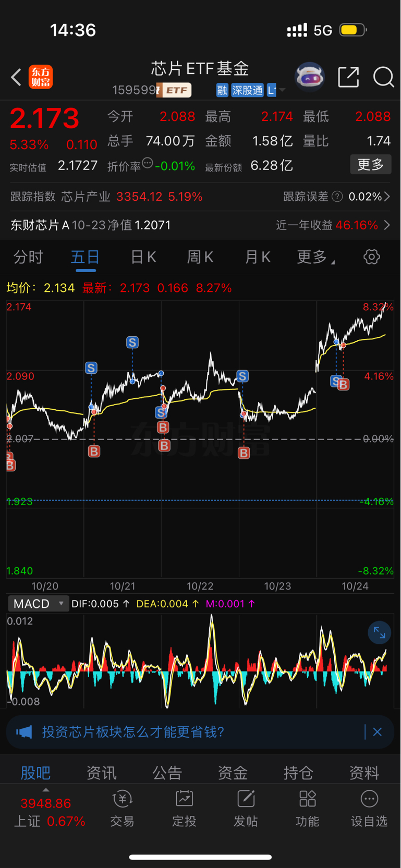
Task: Open the 股吧 forum tab
Action: [x=35, y=773]
